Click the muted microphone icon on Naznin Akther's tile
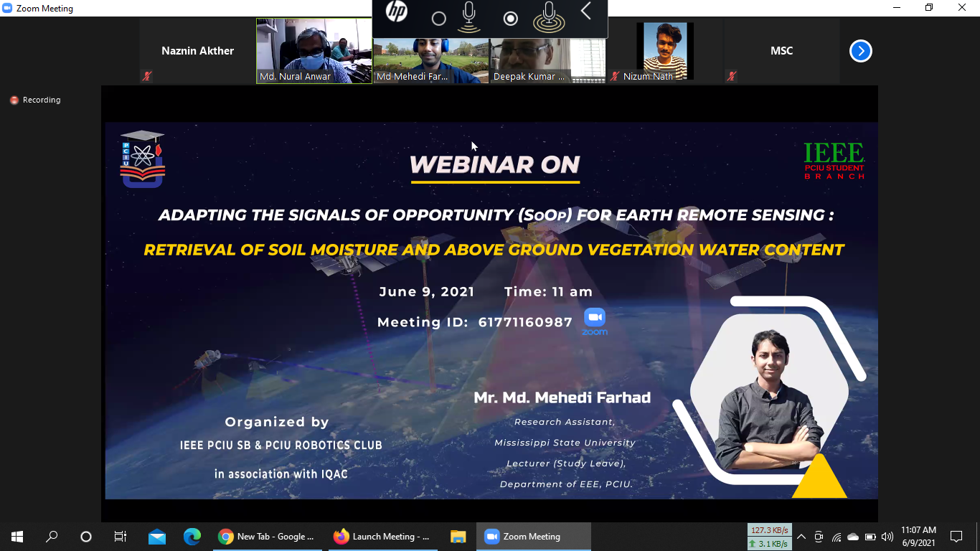This screenshot has width=980, height=551. tap(147, 76)
